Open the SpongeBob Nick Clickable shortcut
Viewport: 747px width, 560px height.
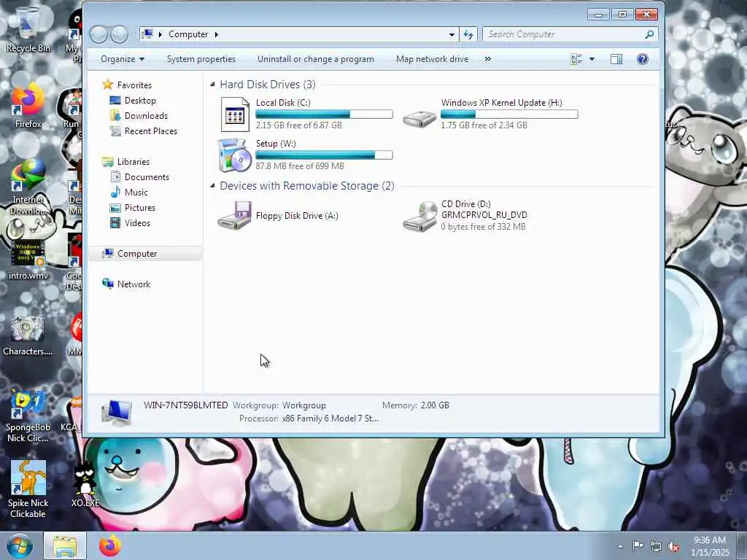(x=28, y=416)
